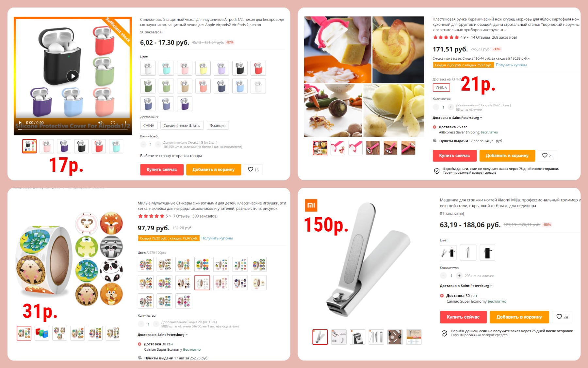
Task: Select the black nail clipper color variant
Action: [x=487, y=253]
